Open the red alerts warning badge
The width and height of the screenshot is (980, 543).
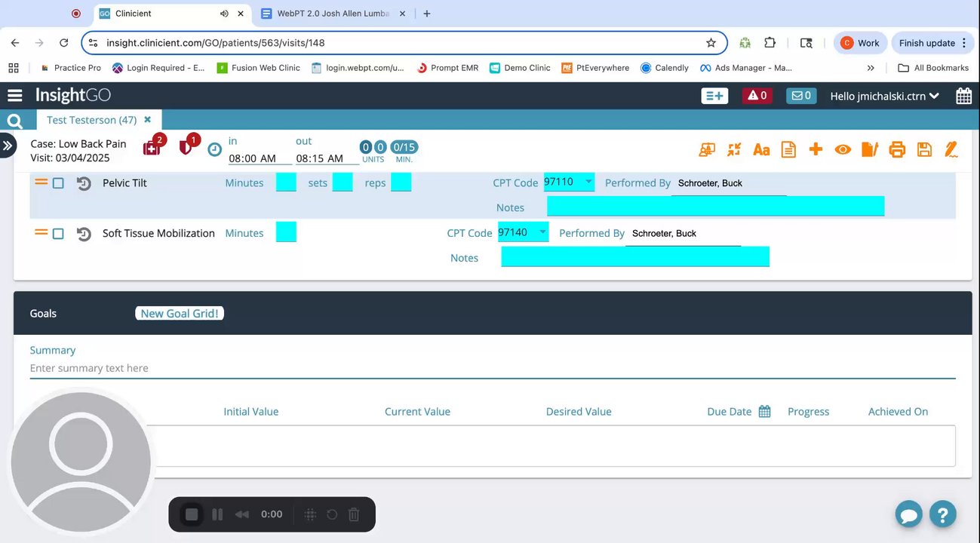[x=757, y=96]
